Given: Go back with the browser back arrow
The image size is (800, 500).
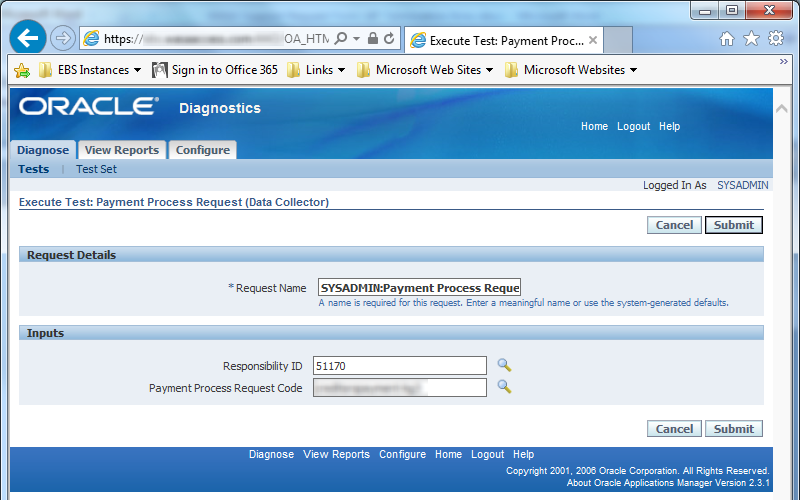Looking at the screenshot, I should coord(28,37).
